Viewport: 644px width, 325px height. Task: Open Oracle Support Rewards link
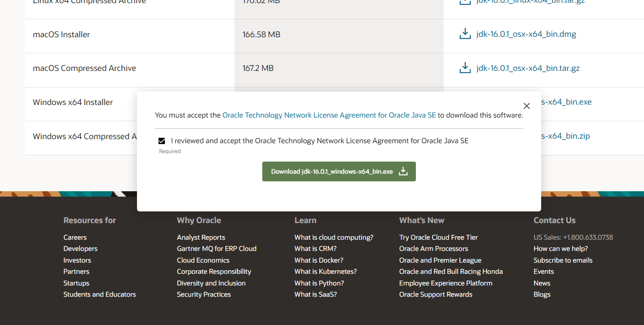(x=436, y=294)
